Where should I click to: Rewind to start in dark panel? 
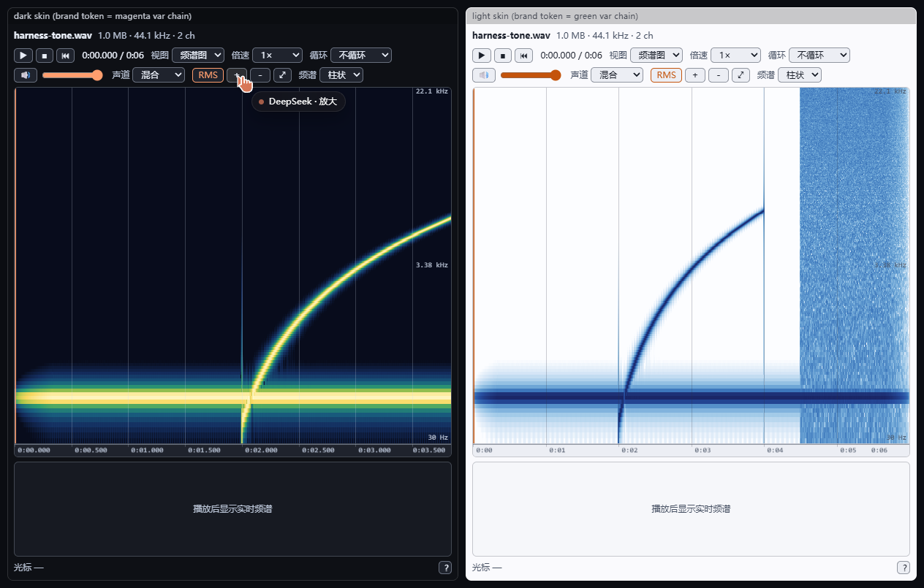pyautogui.click(x=66, y=56)
